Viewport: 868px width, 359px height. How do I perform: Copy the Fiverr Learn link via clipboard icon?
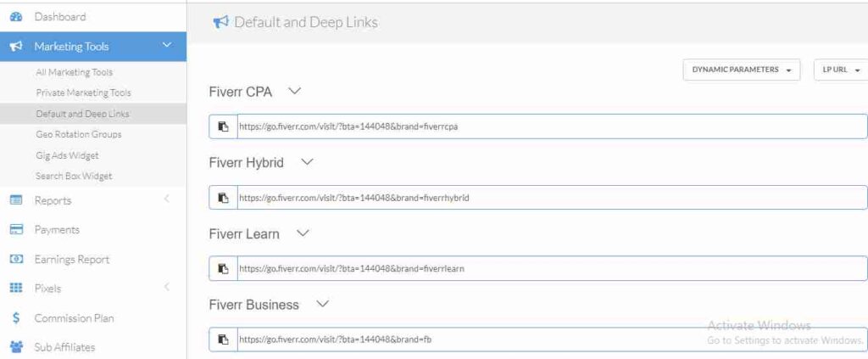pyautogui.click(x=223, y=268)
